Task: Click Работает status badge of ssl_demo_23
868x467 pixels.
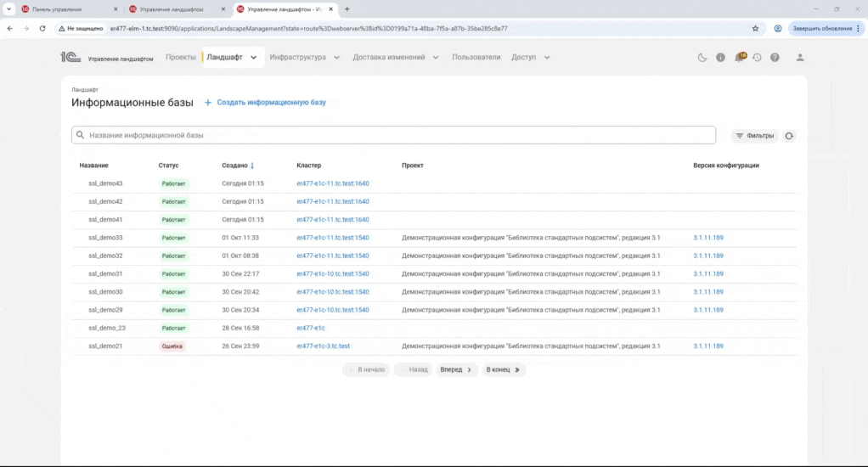Action: pos(173,328)
